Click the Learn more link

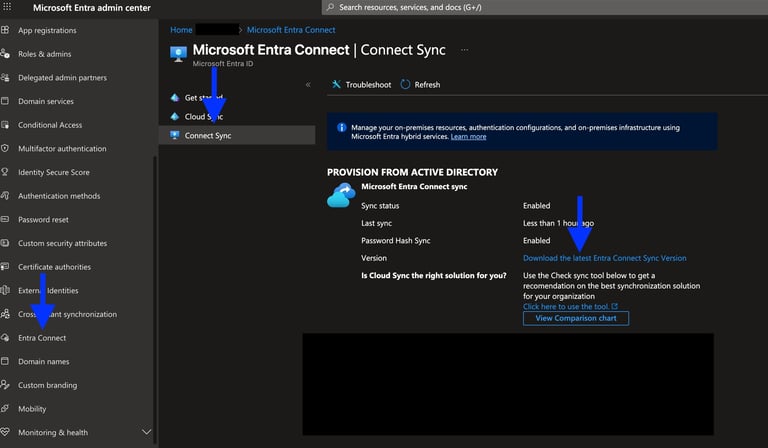point(468,137)
